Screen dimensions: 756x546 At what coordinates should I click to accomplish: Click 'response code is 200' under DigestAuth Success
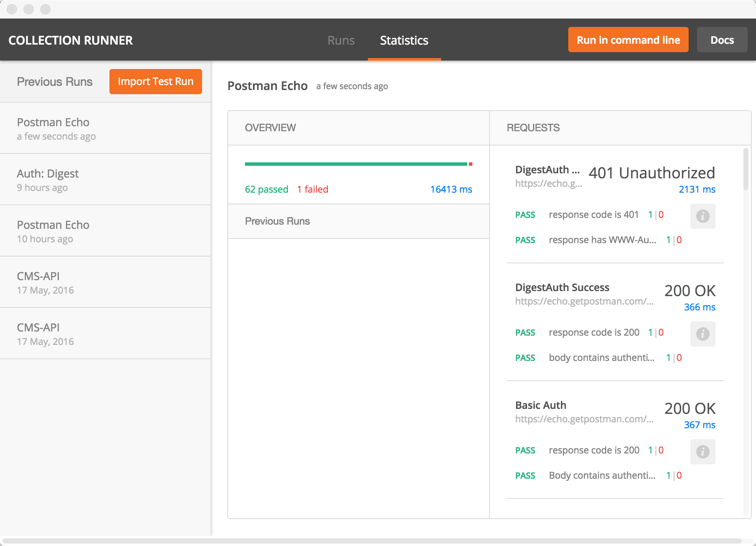click(x=594, y=332)
